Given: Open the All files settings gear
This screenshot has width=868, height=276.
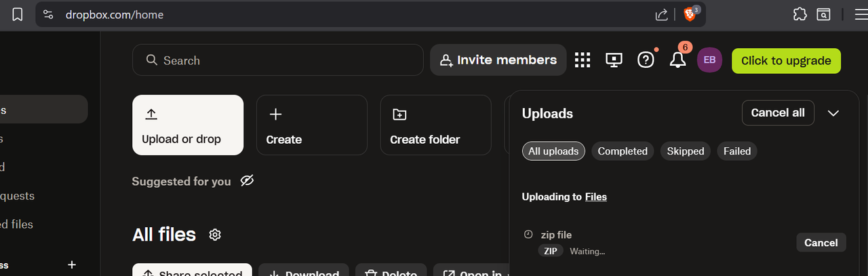Looking at the screenshot, I should (215, 235).
